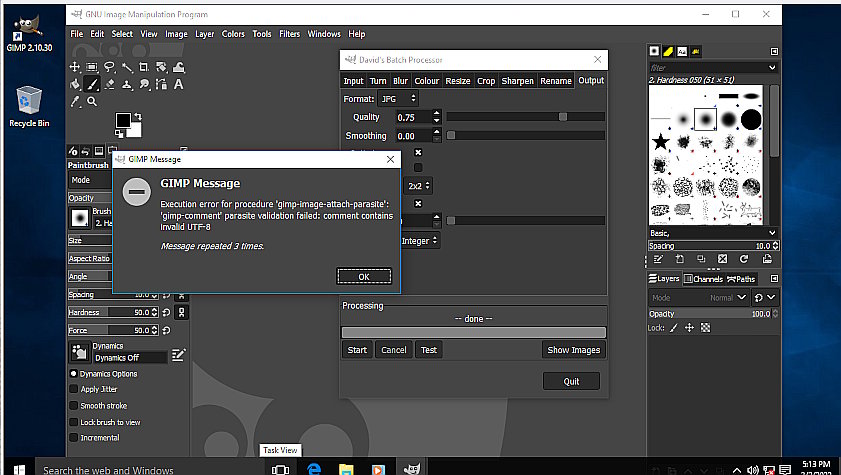Open brush as image icon
The height and width of the screenshot is (475, 841).
pos(767,259)
